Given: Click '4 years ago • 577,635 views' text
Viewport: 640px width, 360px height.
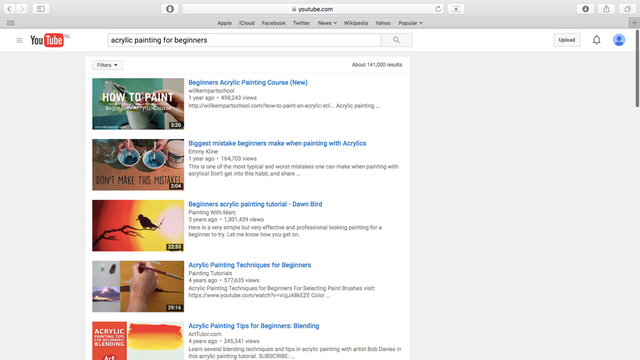Looking at the screenshot, I should coord(224,280).
